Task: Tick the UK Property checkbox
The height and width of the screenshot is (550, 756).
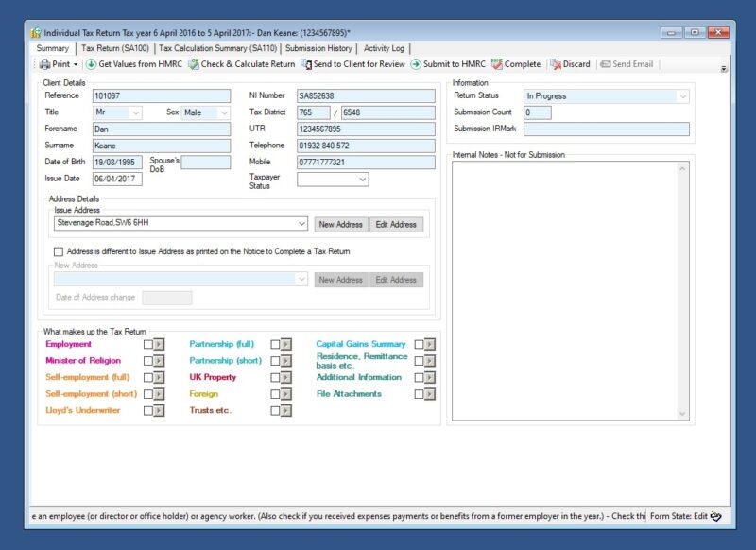Action: coord(275,377)
